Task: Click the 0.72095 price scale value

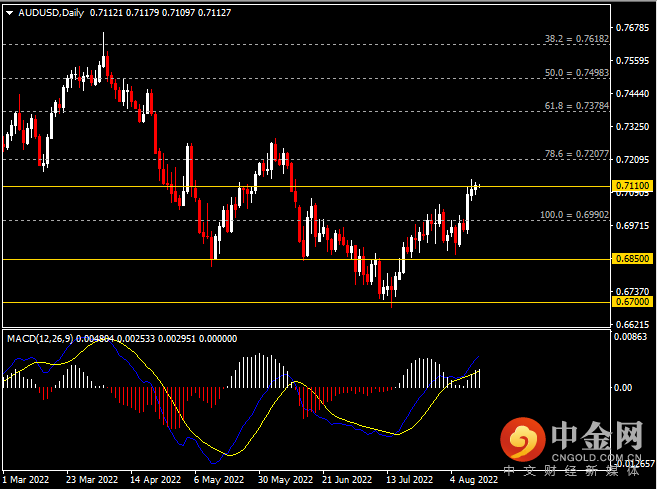Action: [x=632, y=160]
